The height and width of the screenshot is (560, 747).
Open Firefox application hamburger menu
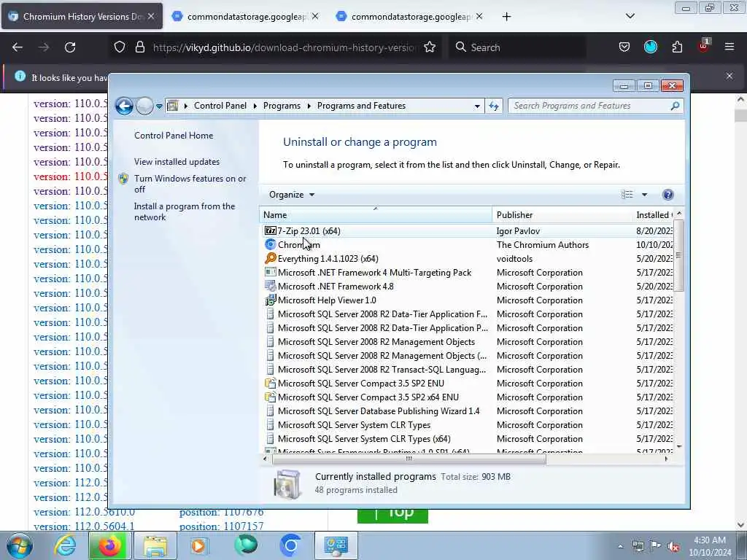coord(729,47)
